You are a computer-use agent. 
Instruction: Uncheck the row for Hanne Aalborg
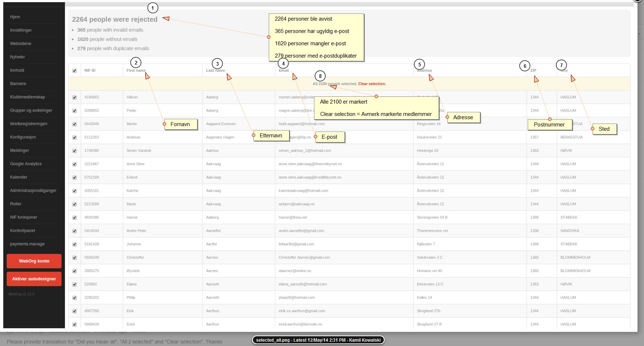(x=75, y=217)
